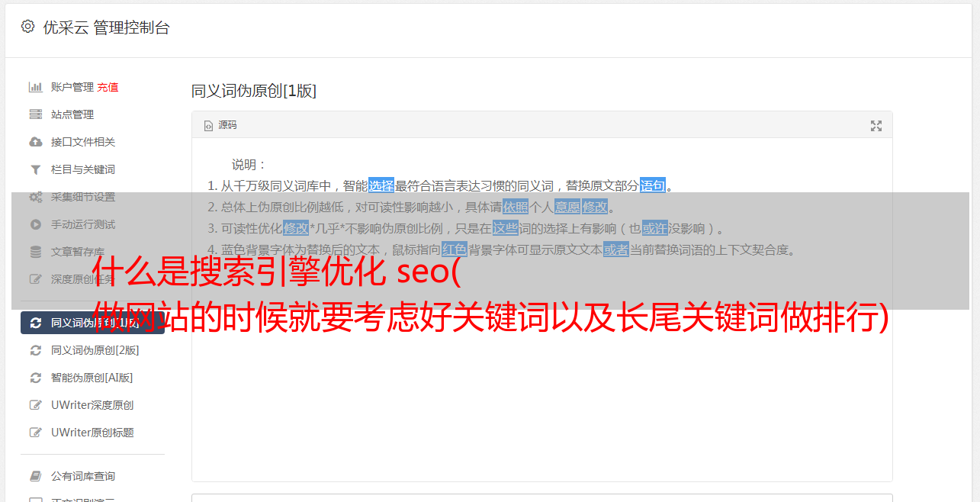
Task: Select the active 同义词伪原创[1版] item
Action: (92, 323)
